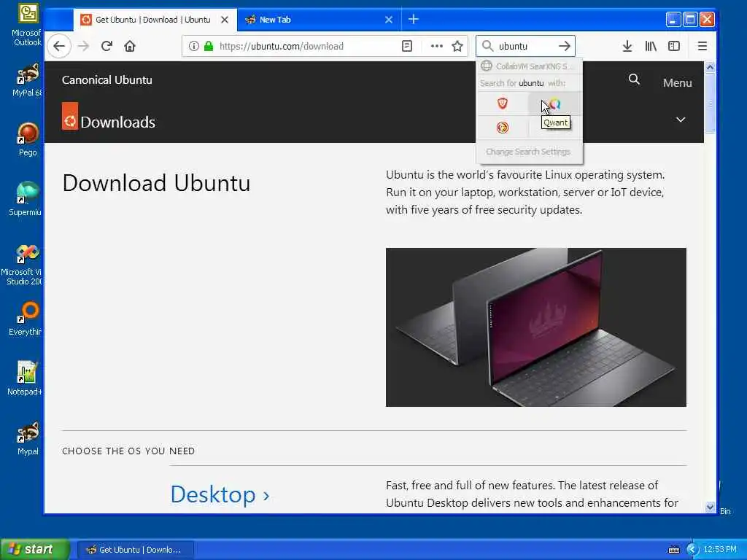Click the search box containing ubuntu

tap(525, 46)
